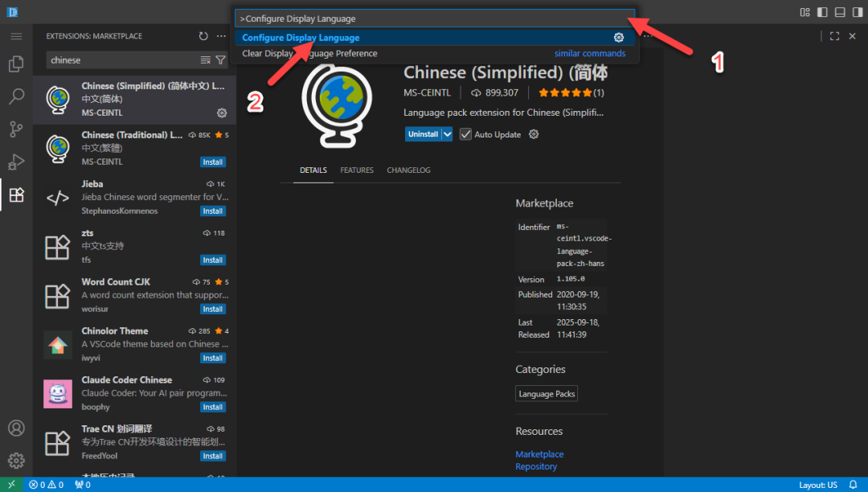
Task: Click the Language Packs category tag
Action: click(x=547, y=393)
